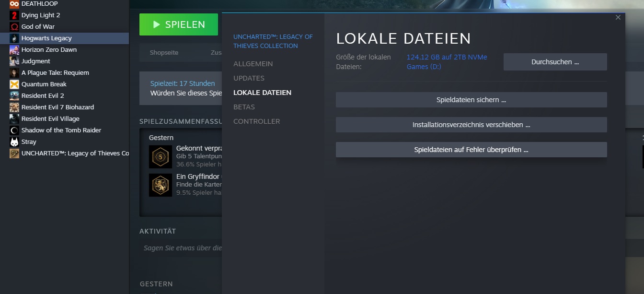Click the Hogwarts Legacy game icon
The image size is (644, 294).
[14, 38]
